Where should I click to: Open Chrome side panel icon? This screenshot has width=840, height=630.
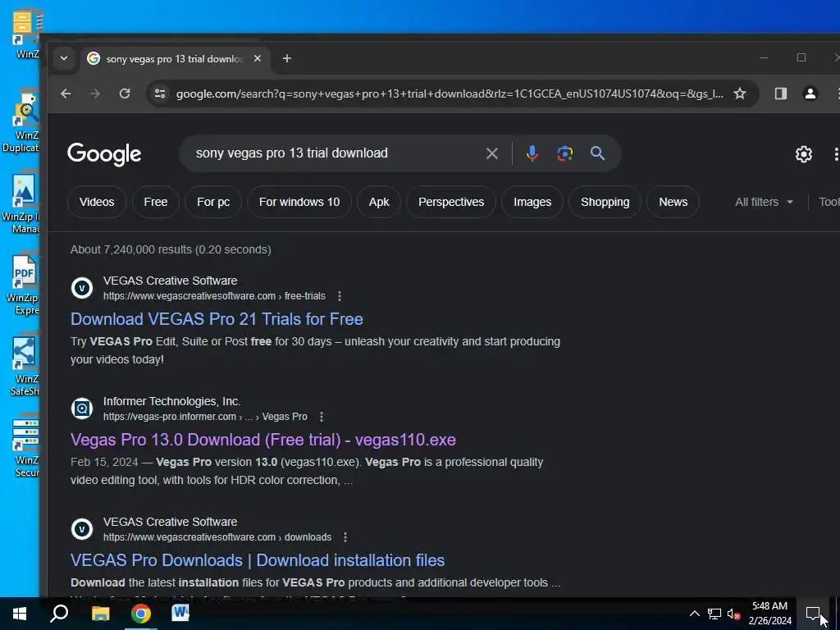(x=781, y=94)
